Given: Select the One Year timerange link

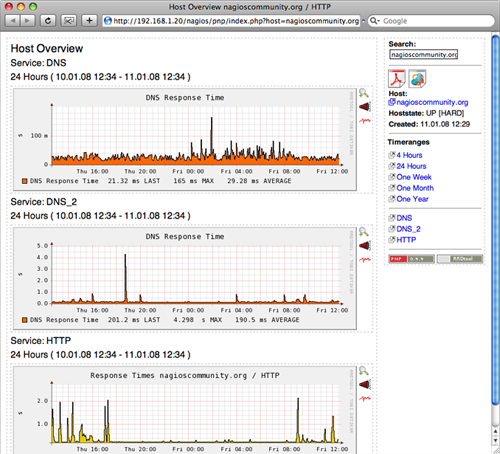Looking at the screenshot, I should (x=412, y=199).
